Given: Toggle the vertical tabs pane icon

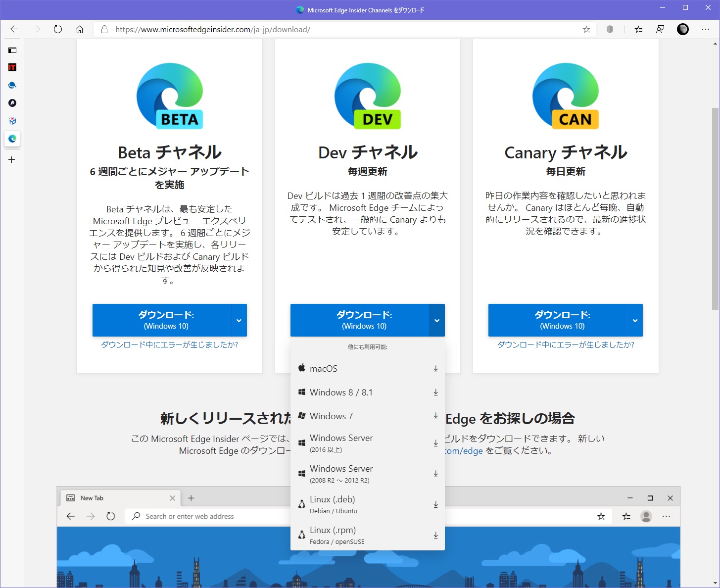Looking at the screenshot, I should 12,50.
